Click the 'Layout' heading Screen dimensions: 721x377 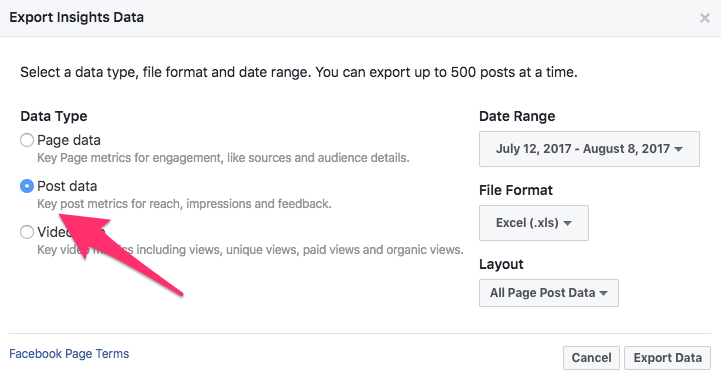(x=501, y=264)
